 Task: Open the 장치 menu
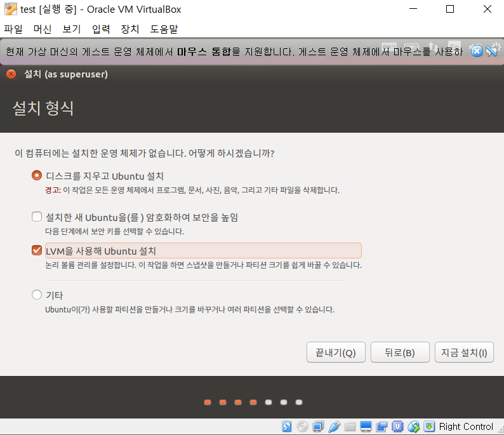(x=130, y=29)
